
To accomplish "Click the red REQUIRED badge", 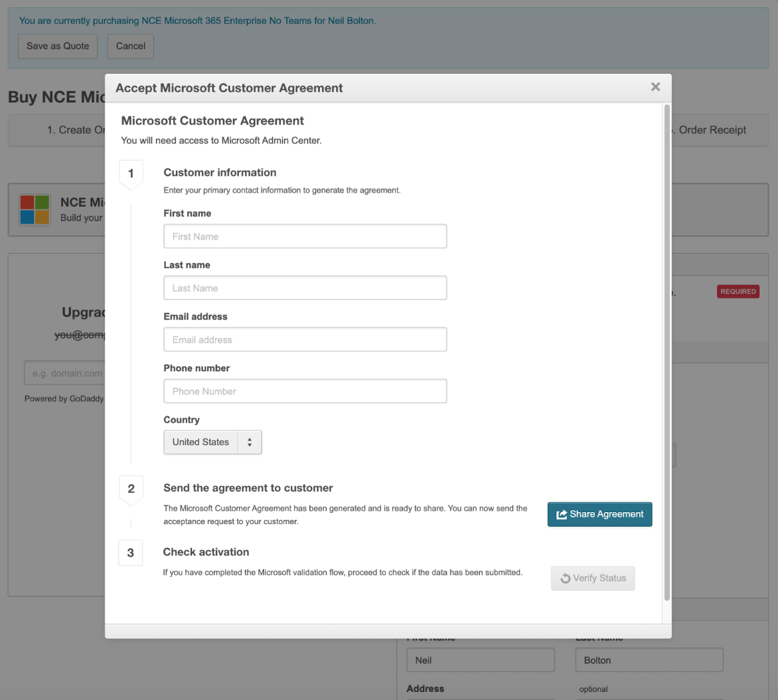I will click(738, 292).
